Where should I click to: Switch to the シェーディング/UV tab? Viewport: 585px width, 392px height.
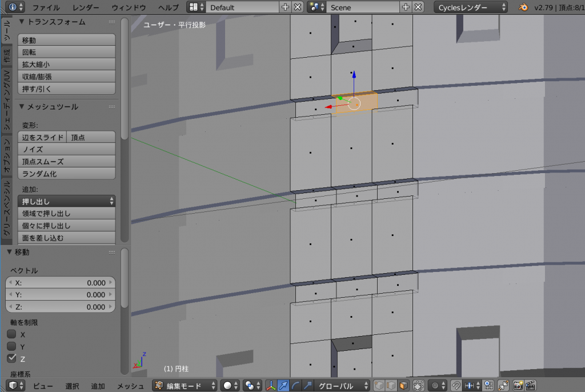pos(6,100)
